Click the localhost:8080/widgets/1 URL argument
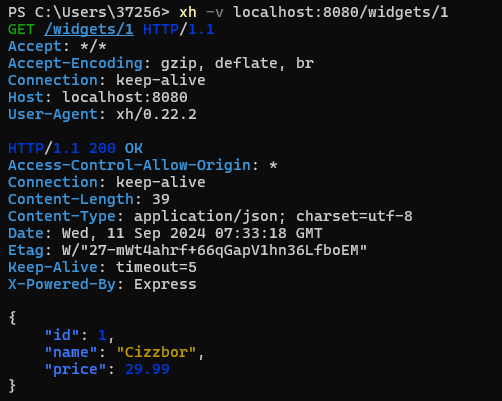 point(341,12)
